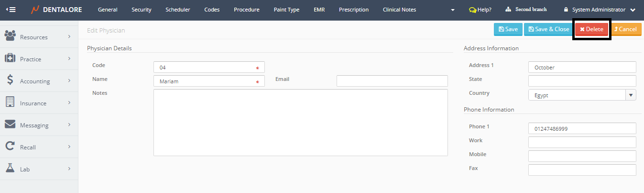Delete the physician record

[591, 29]
